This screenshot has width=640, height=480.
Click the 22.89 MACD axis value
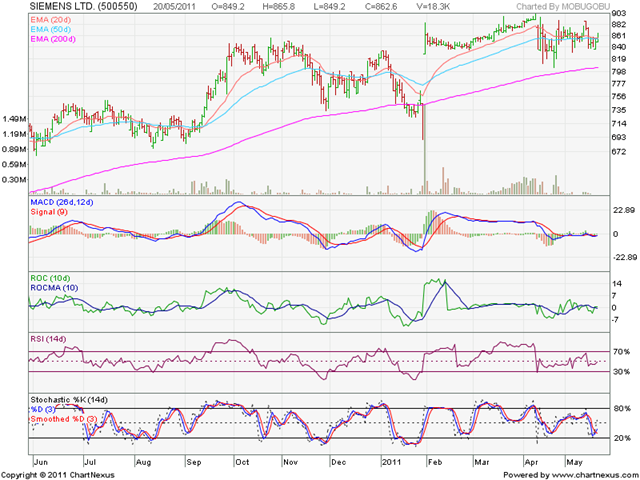(x=624, y=211)
